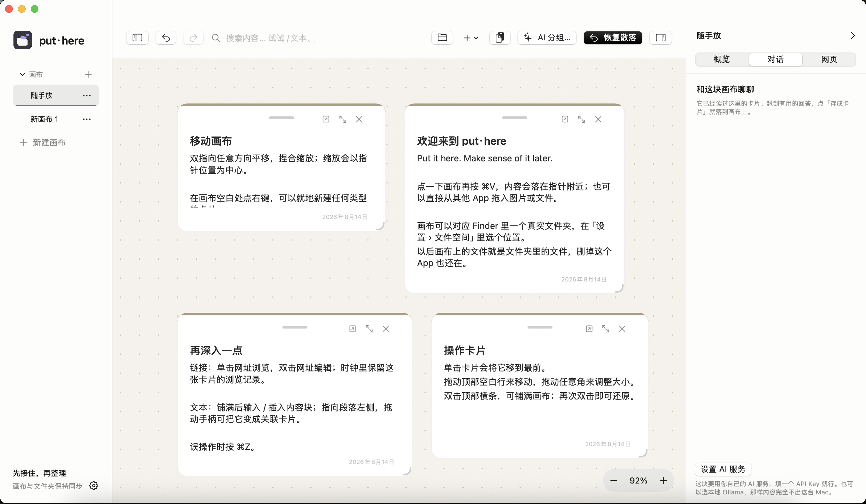Expand the 操作卡片 card

pyautogui.click(x=606, y=329)
